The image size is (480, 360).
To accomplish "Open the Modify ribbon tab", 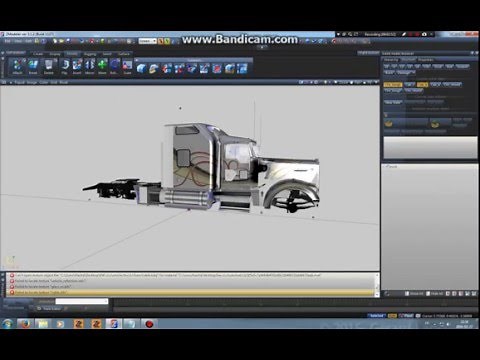I will coord(72,54).
